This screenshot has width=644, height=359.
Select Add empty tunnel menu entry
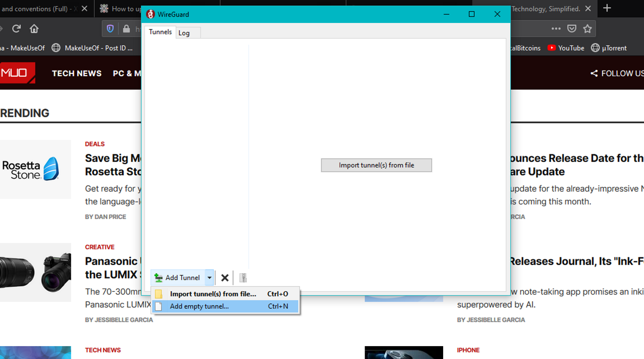225,306
